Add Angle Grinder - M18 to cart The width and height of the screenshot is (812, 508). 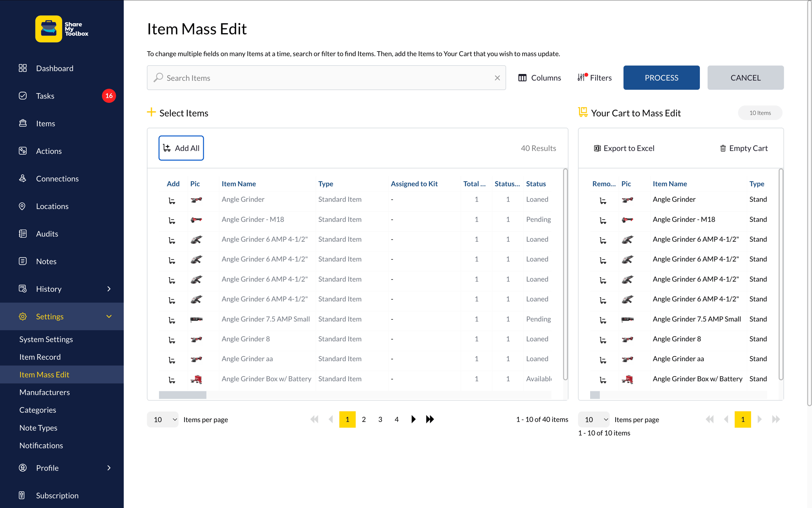click(x=172, y=220)
